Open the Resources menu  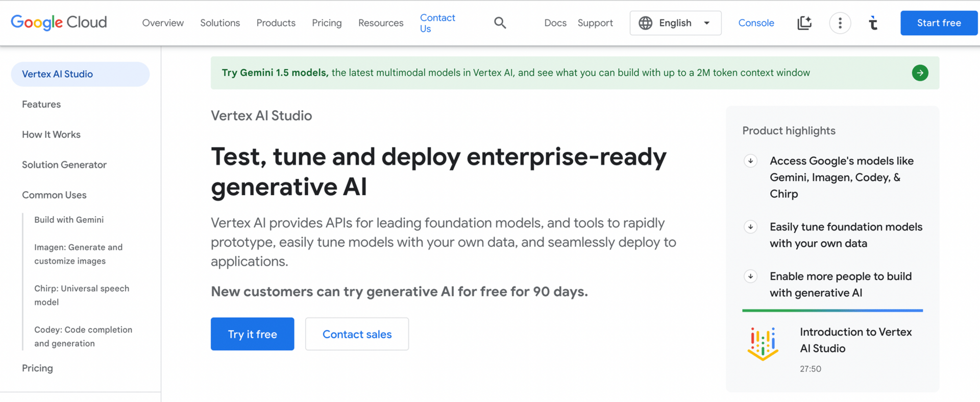point(381,23)
